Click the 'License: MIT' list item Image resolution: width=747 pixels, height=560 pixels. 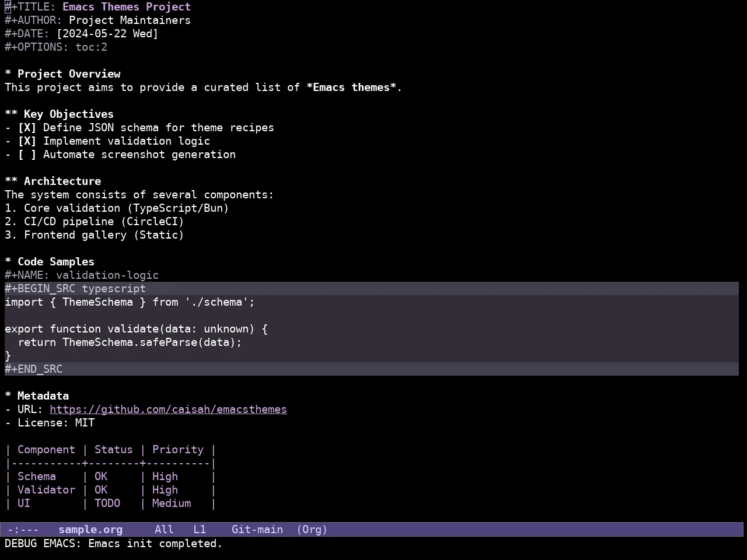(56, 423)
